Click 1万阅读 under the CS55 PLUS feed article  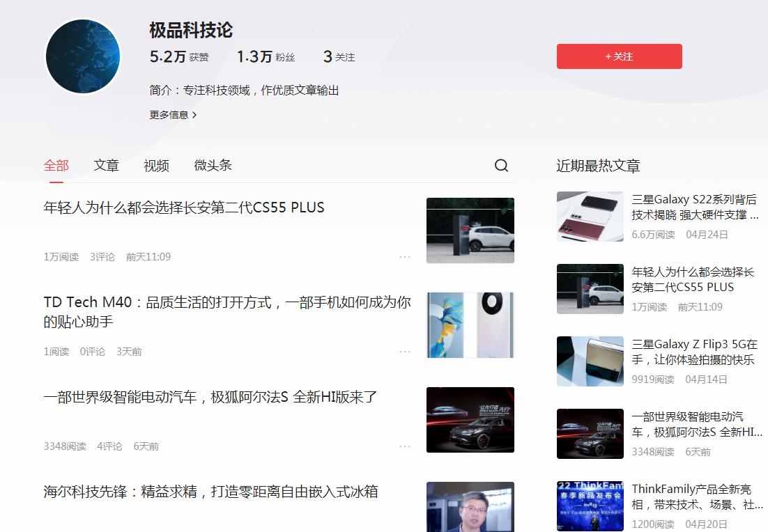(61, 257)
